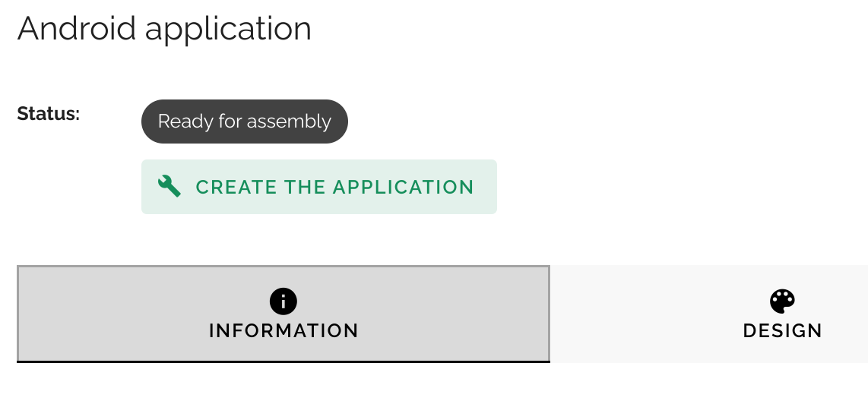Click the black underline below the Information tab

[x=284, y=361]
